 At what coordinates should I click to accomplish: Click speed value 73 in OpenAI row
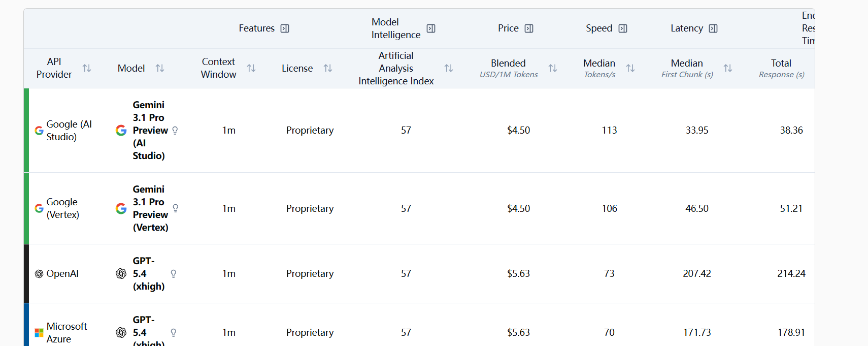609,274
